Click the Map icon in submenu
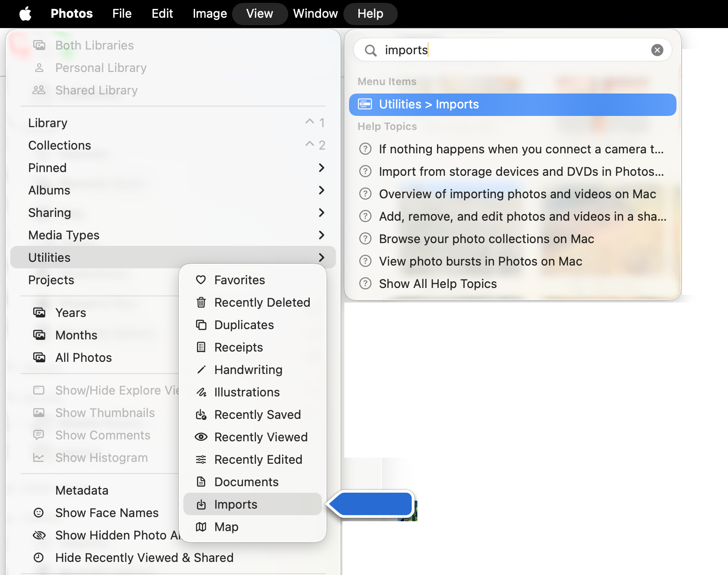This screenshot has height=575, width=728. pyautogui.click(x=201, y=527)
